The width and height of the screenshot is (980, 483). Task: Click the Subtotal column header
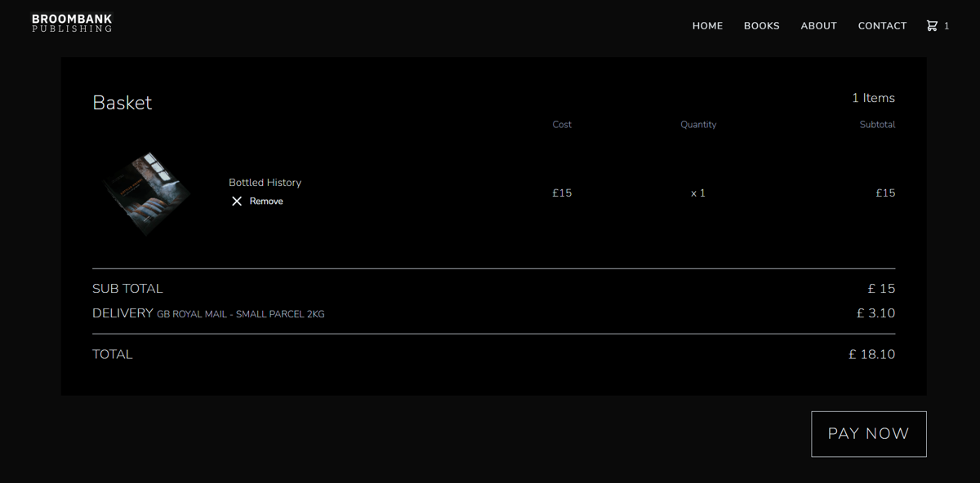click(x=877, y=125)
